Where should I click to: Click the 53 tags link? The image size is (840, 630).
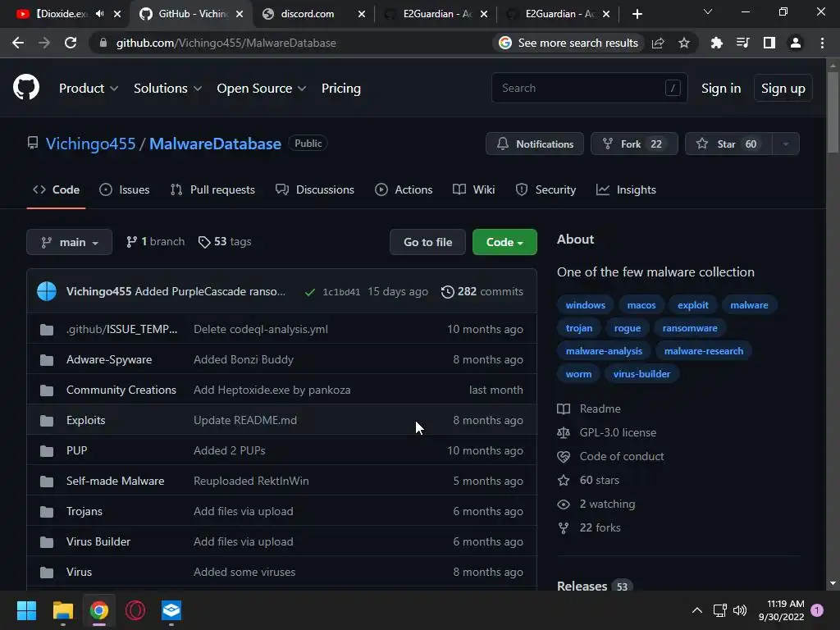(225, 242)
